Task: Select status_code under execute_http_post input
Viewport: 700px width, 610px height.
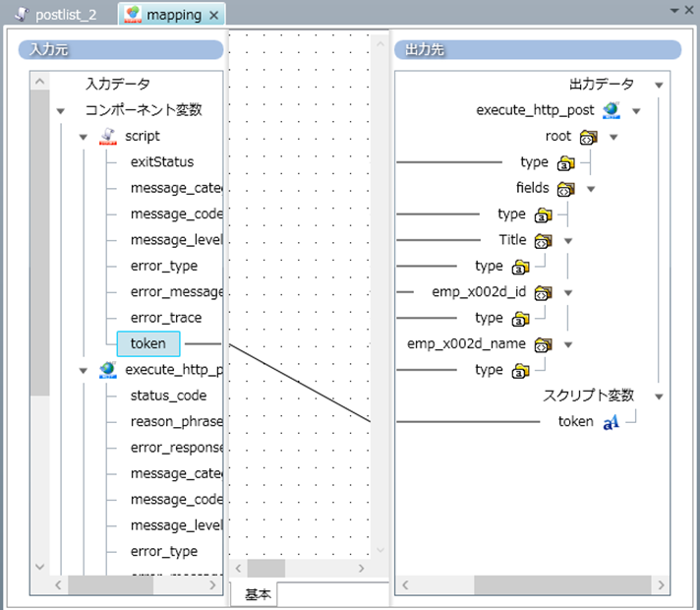Action: tap(168, 396)
